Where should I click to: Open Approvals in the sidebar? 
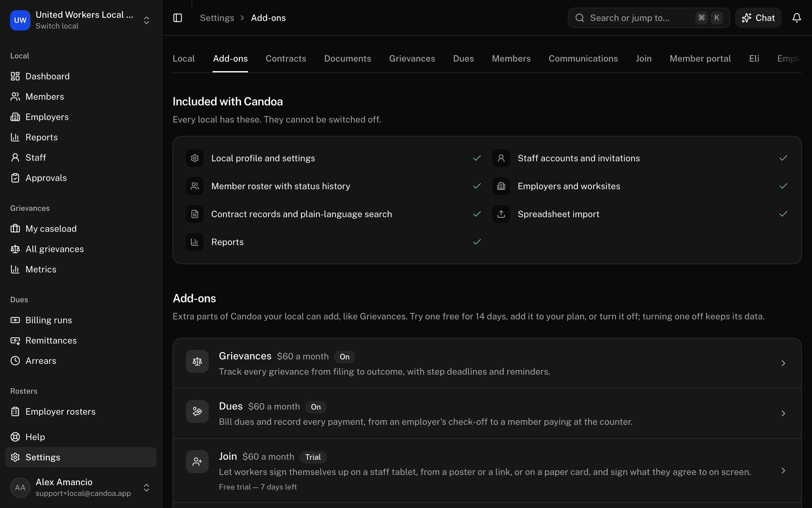(81, 178)
